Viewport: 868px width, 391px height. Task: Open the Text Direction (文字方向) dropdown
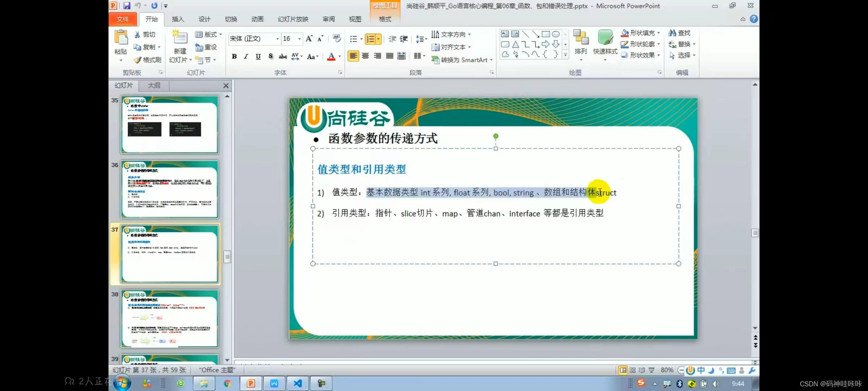(x=451, y=34)
